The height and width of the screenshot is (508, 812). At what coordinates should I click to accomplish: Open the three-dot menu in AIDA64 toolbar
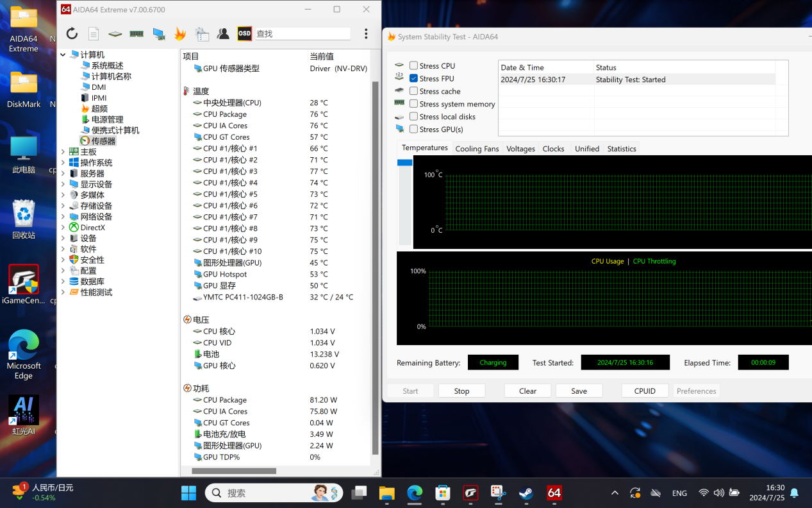366,34
